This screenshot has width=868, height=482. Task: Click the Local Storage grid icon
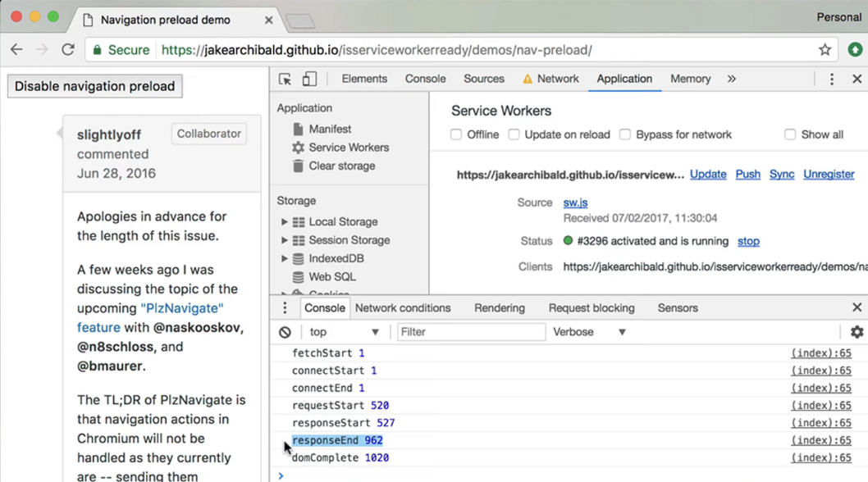pyautogui.click(x=299, y=222)
